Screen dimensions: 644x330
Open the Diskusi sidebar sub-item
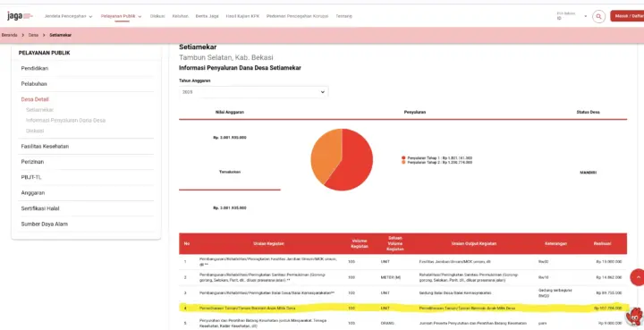click(35, 131)
